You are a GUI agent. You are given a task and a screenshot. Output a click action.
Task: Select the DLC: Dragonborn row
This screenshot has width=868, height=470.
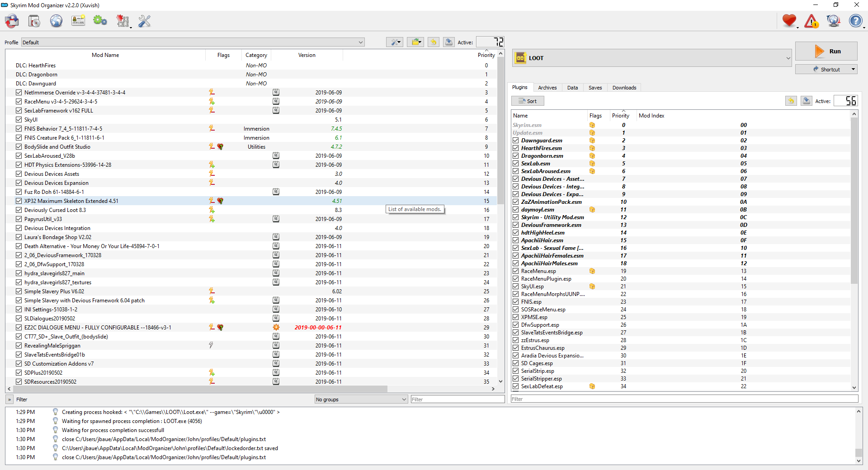251,74
